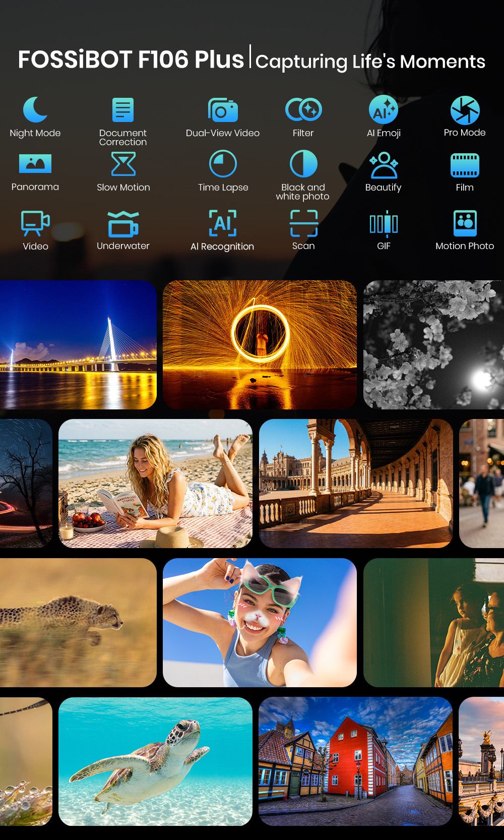The width and height of the screenshot is (504, 840).
Task: Open the woman reading on beach photo
Action: pos(155,484)
